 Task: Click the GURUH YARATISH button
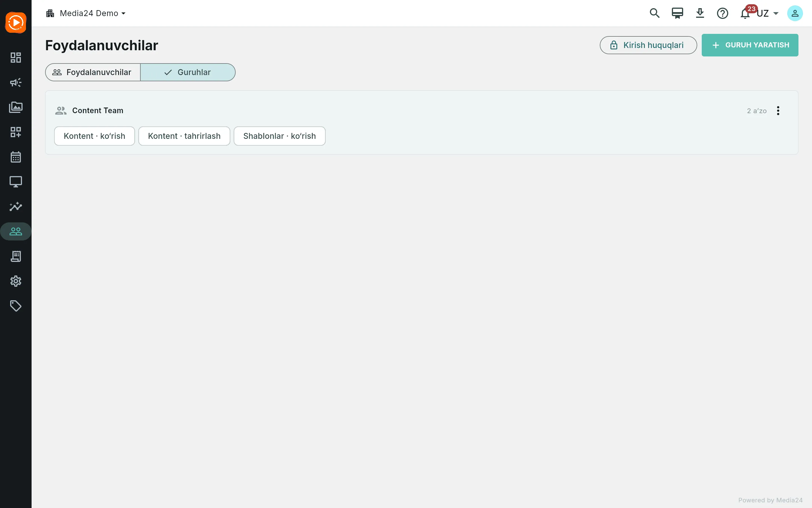pyautogui.click(x=750, y=45)
